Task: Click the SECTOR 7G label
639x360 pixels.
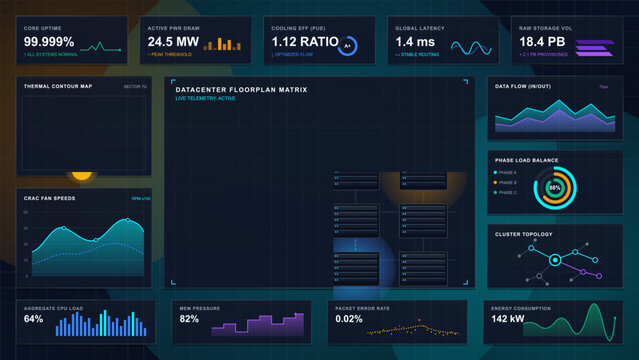Action: [135, 86]
